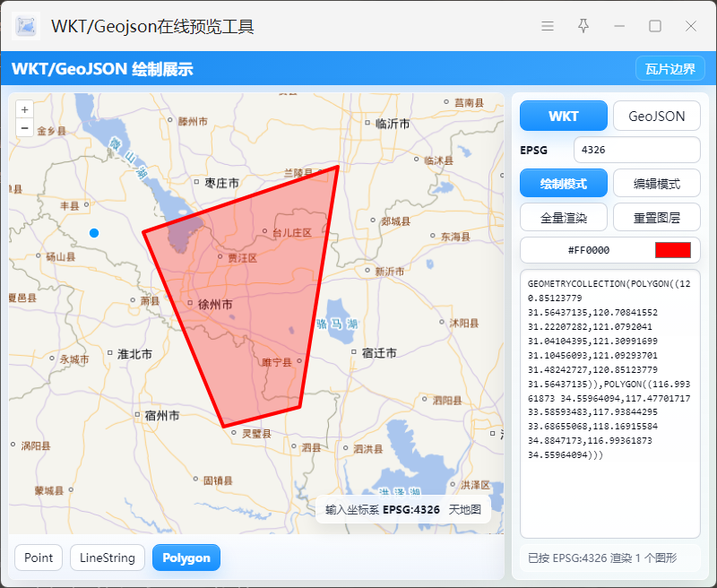Switch to 编辑模式 editing mode
Image resolution: width=717 pixels, height=588 pixels.
point(656,183)
